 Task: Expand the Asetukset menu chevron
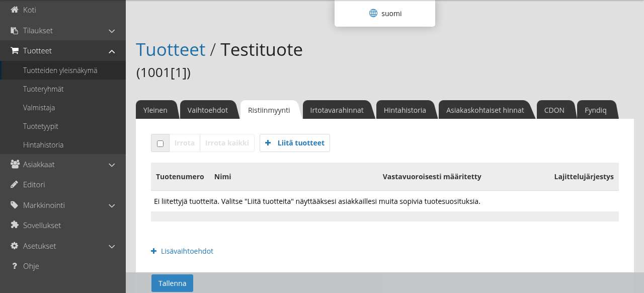[x=112, y=246]
